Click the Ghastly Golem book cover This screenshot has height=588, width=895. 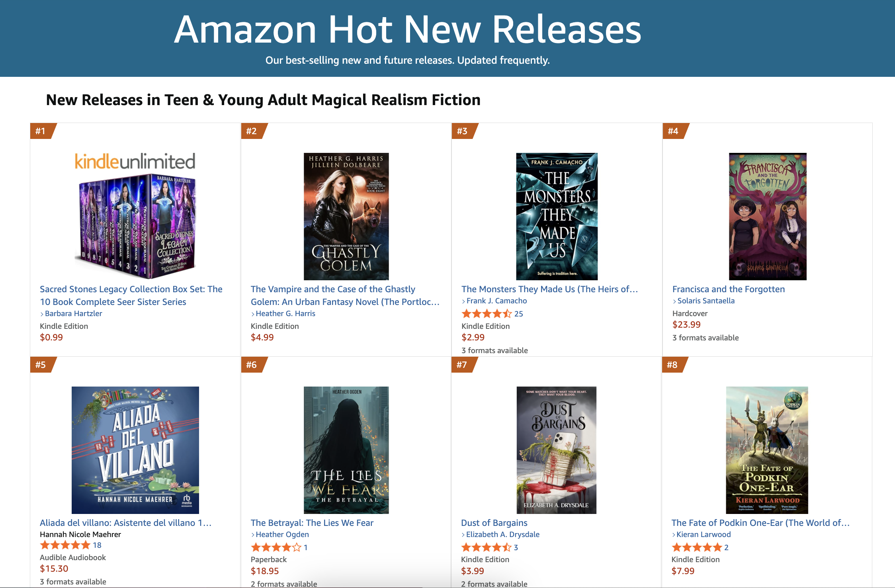tap(346, 216)
